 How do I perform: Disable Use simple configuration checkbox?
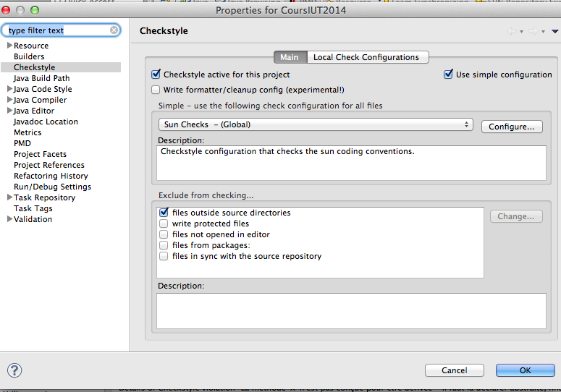tap(448, 74)
